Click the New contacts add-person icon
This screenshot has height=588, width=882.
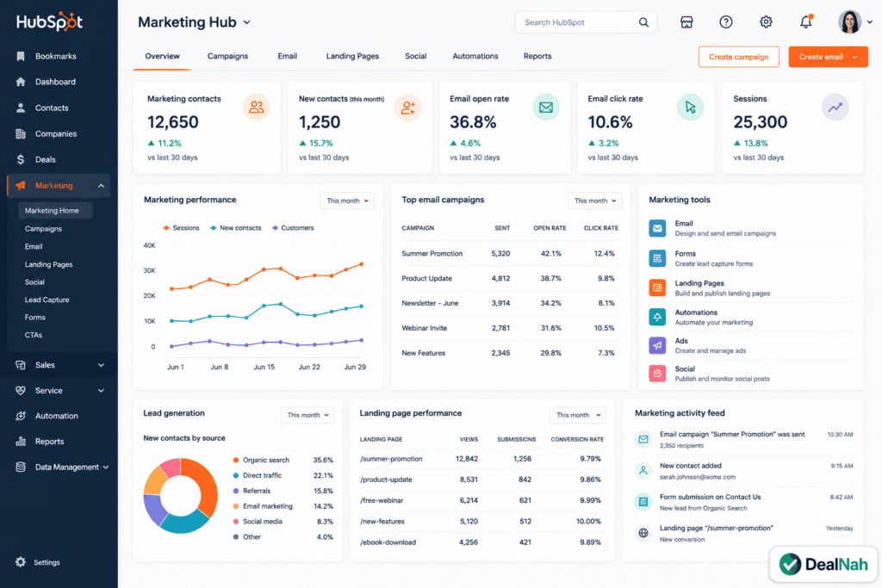tap(407, 108)
